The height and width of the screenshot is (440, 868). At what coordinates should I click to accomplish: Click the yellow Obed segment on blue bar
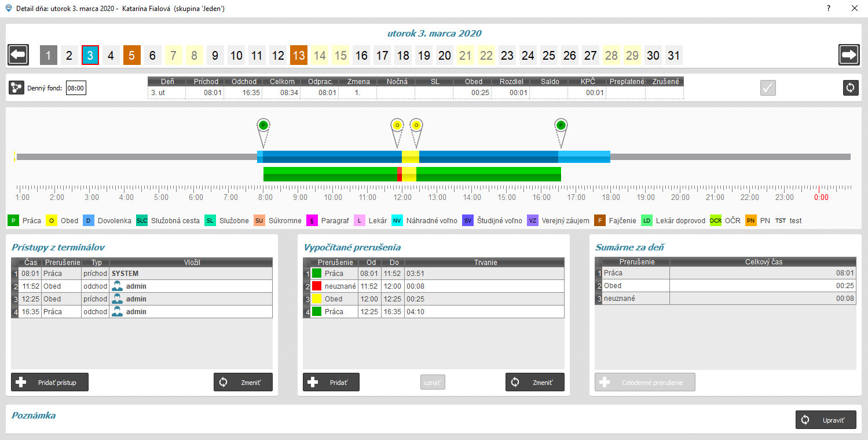pyautogui.click(x=411, y=157)
